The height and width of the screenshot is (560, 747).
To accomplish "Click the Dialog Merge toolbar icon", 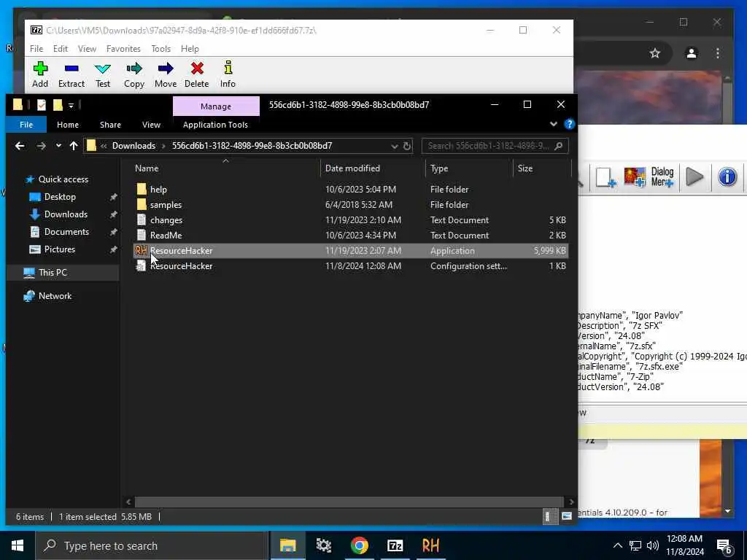I will pyautogui.click(x=662, y=177).
